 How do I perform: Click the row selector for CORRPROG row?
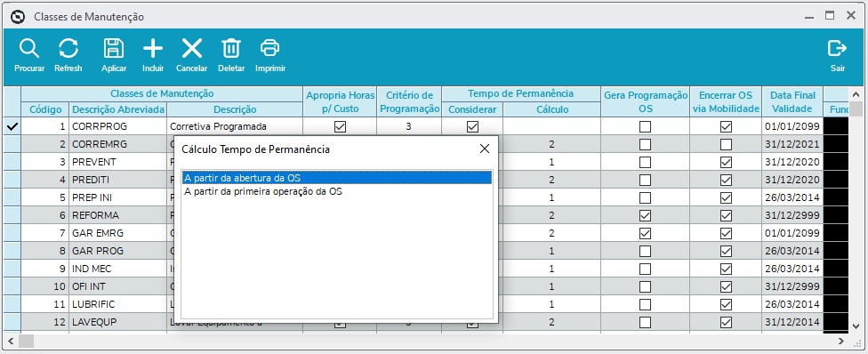tap(12, 126)
